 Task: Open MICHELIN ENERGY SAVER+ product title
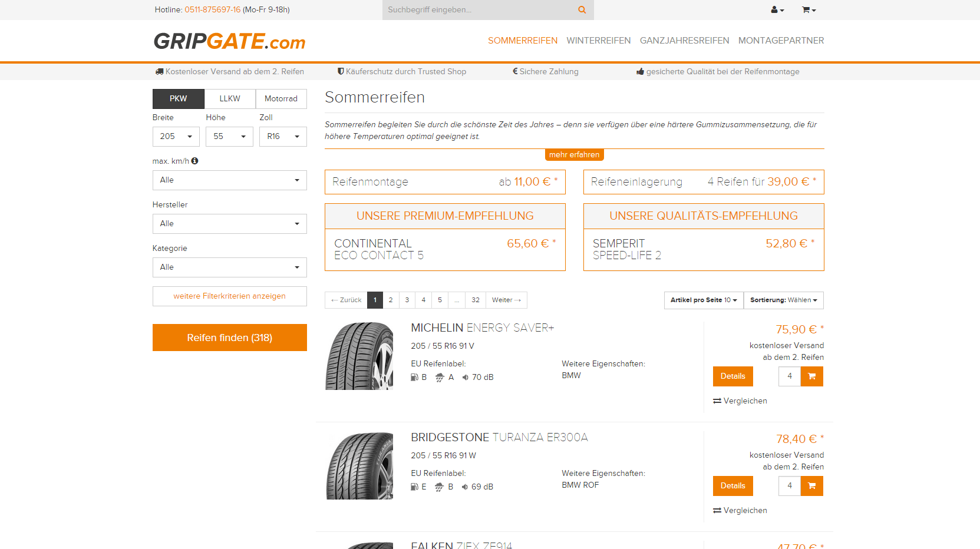click(x=483, y=328)
